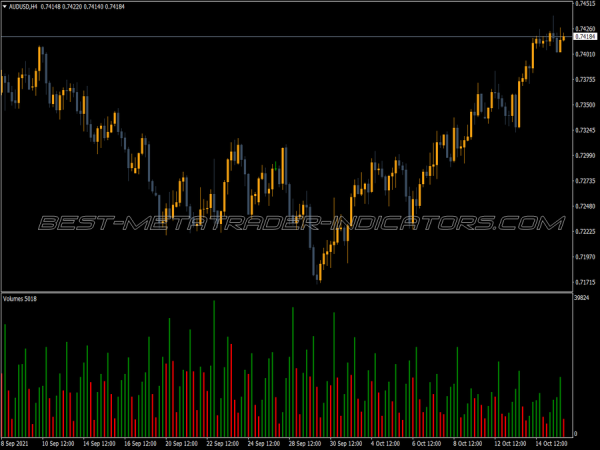Click the 0 value on volume scale
This screenshot has width=600, height=450.
(x=576, y=434)
